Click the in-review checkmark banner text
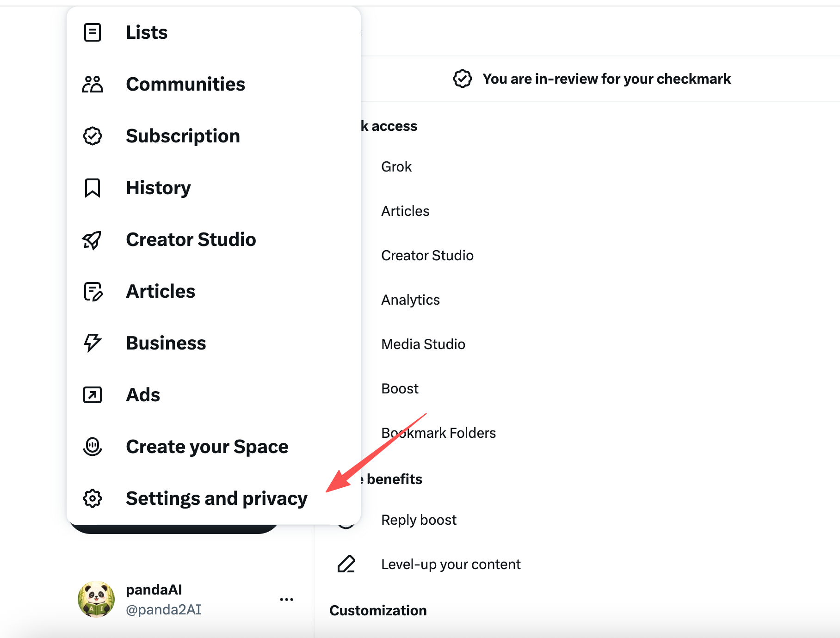The width and height of the screenshot is (840, 638). (606, 79)
